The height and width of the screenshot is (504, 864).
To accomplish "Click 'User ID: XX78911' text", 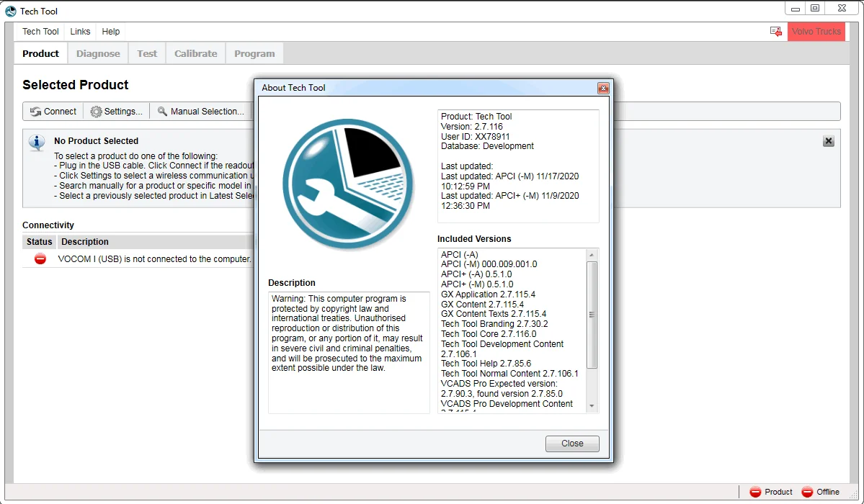I will (475, 136).
